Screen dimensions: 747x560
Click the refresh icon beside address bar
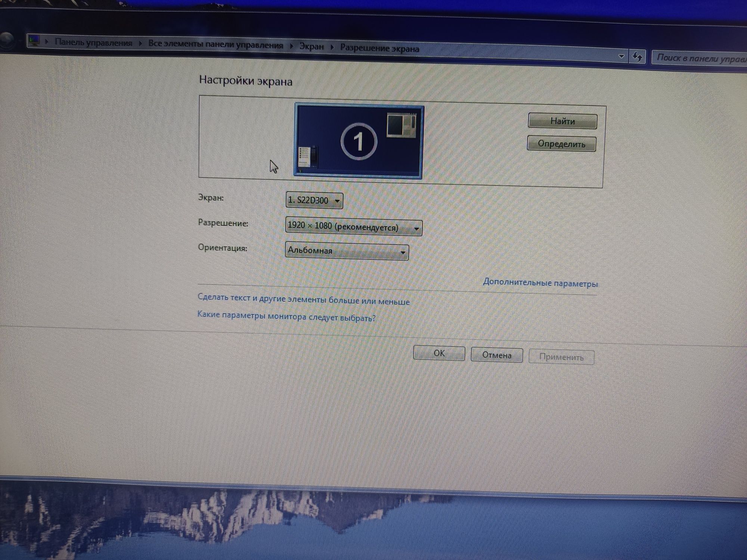point(637,57)
